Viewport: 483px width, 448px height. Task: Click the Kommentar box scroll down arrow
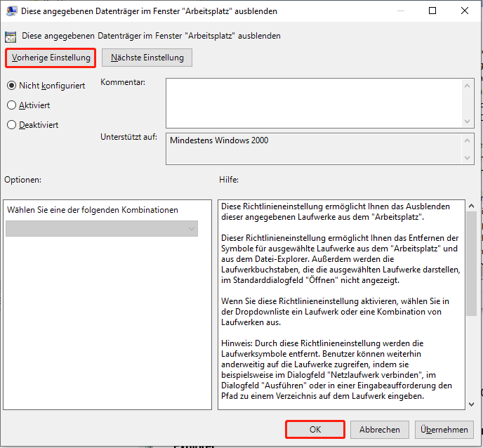[468, 121]
